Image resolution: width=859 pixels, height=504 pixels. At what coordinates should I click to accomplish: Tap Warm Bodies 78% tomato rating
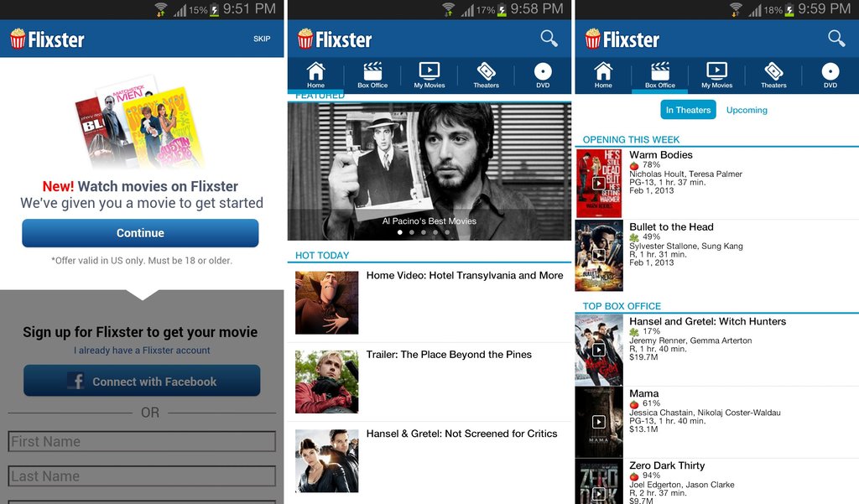pyautogui.click(x=645, y=165)
